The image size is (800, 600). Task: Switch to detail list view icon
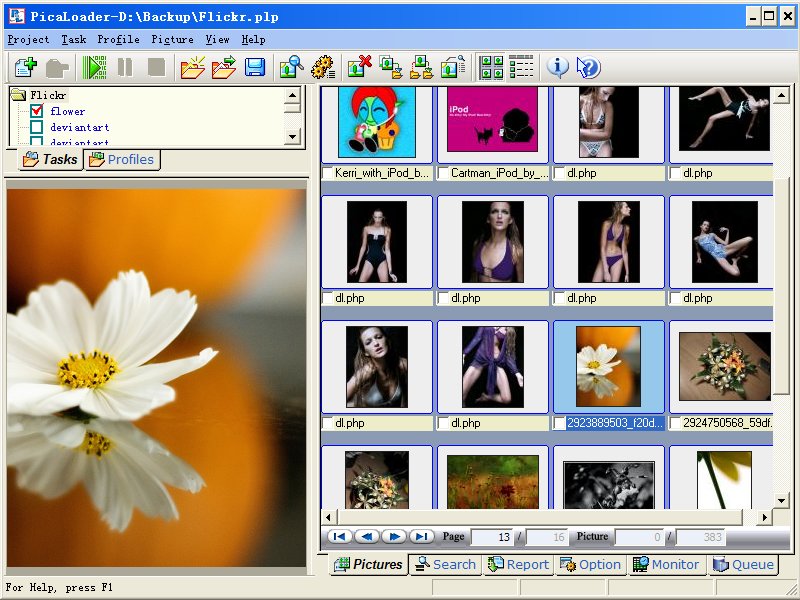point(521,67)
